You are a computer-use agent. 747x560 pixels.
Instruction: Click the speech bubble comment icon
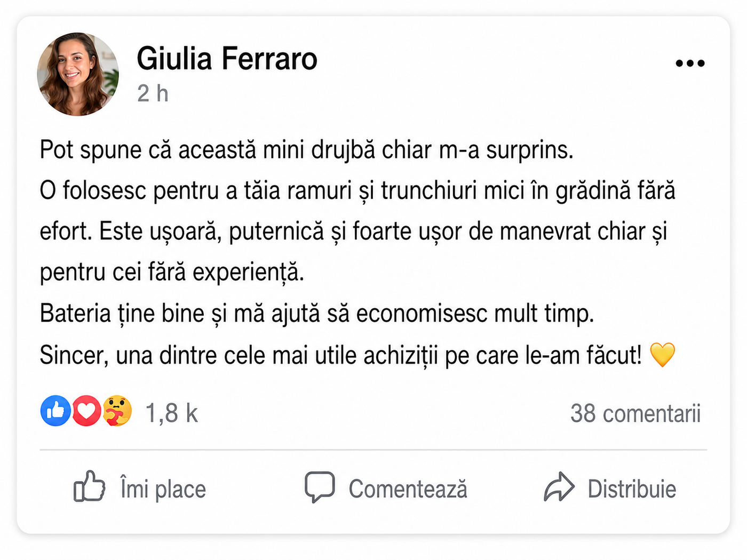[x=320, y=487]
